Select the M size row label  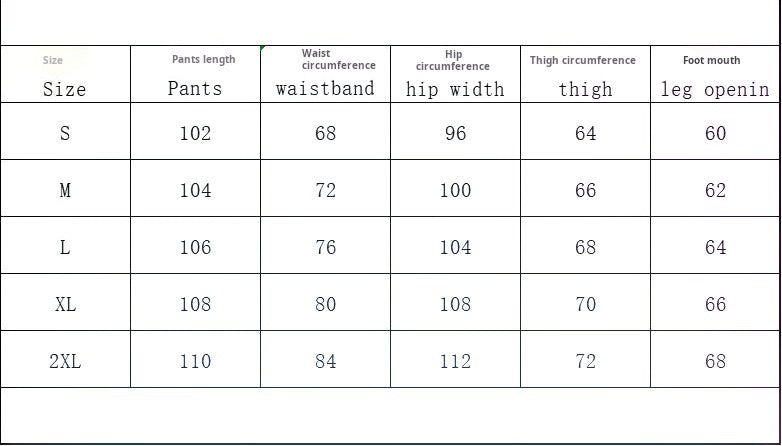click(65, 190)
